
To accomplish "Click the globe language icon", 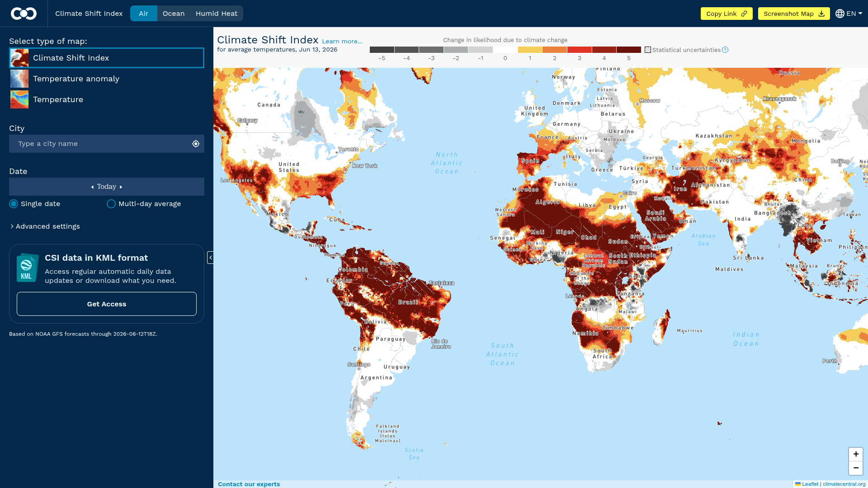I will pyautogui.click(x=840, y=14).
